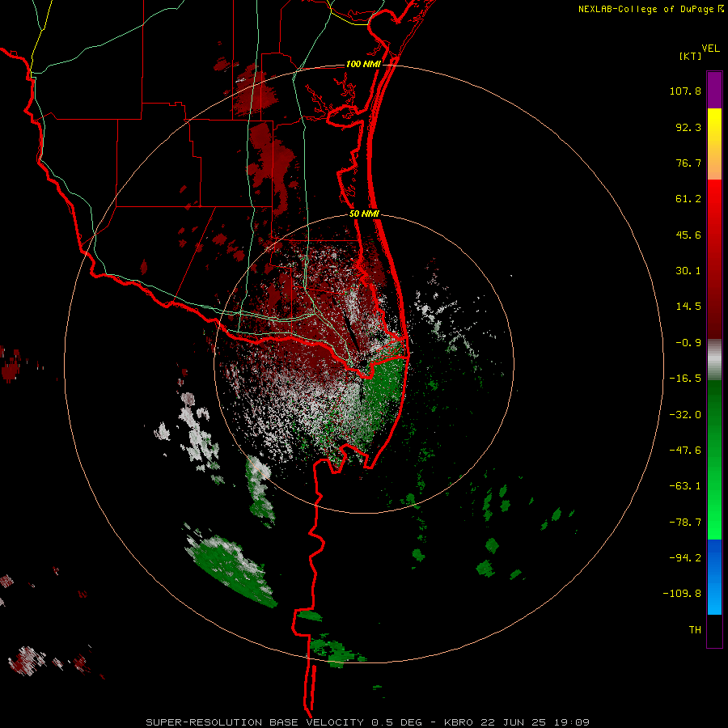Click the -94.2 legend value

tap(685, 557)
